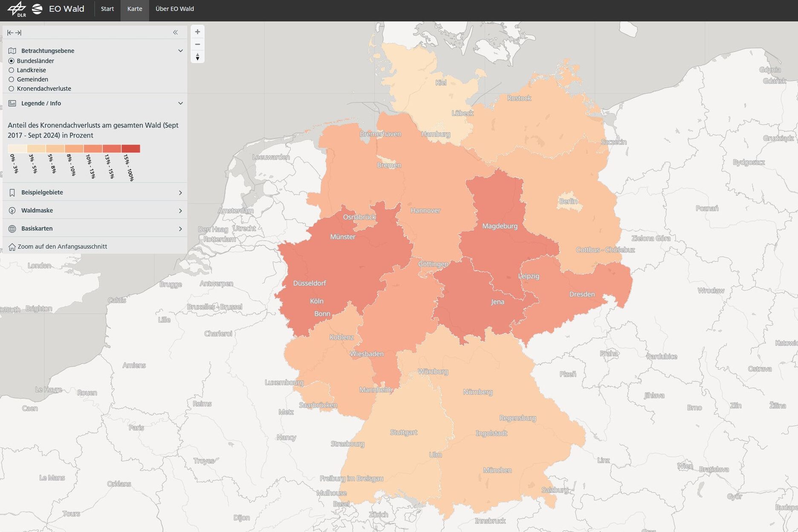The image size is (798, 532).
Task: Click the Legende / Info chart icon
Action: tap(12, 103)
